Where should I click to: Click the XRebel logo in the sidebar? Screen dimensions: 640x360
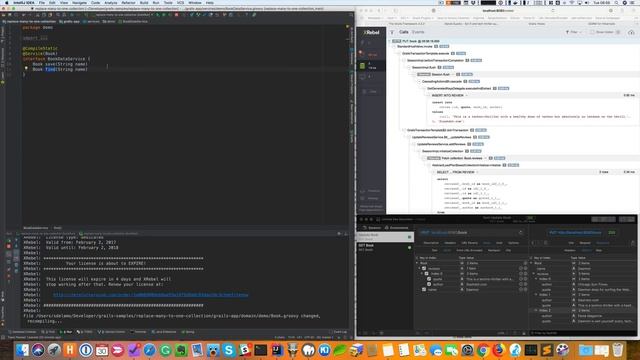point(371,32)
